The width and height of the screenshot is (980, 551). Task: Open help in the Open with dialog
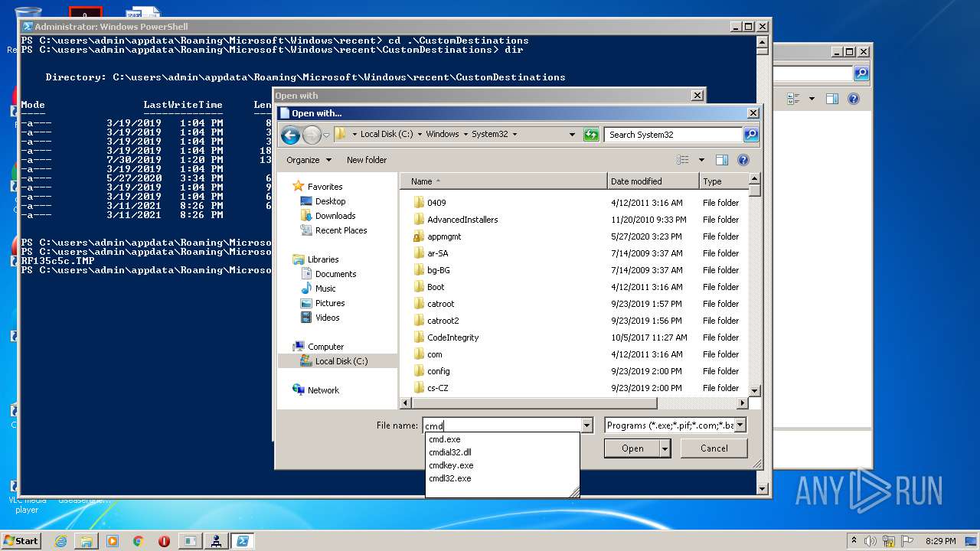coord(743,160)
